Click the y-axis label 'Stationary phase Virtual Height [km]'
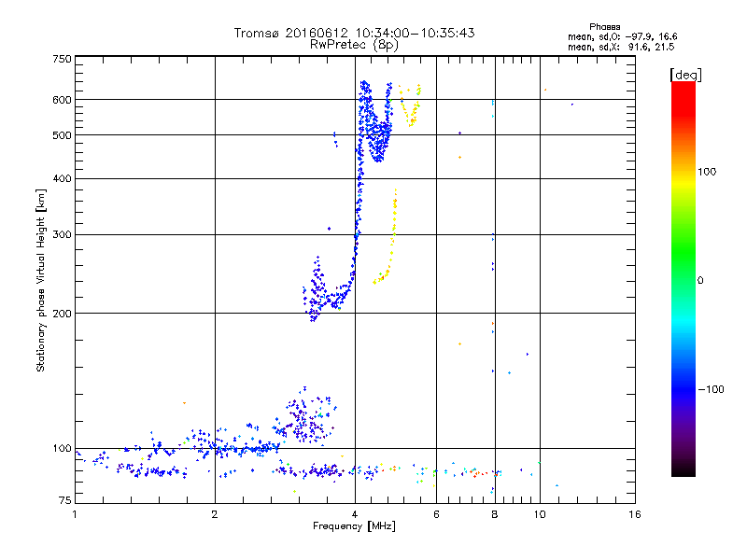Screen dimensions: 747x560 click(40, 280)
